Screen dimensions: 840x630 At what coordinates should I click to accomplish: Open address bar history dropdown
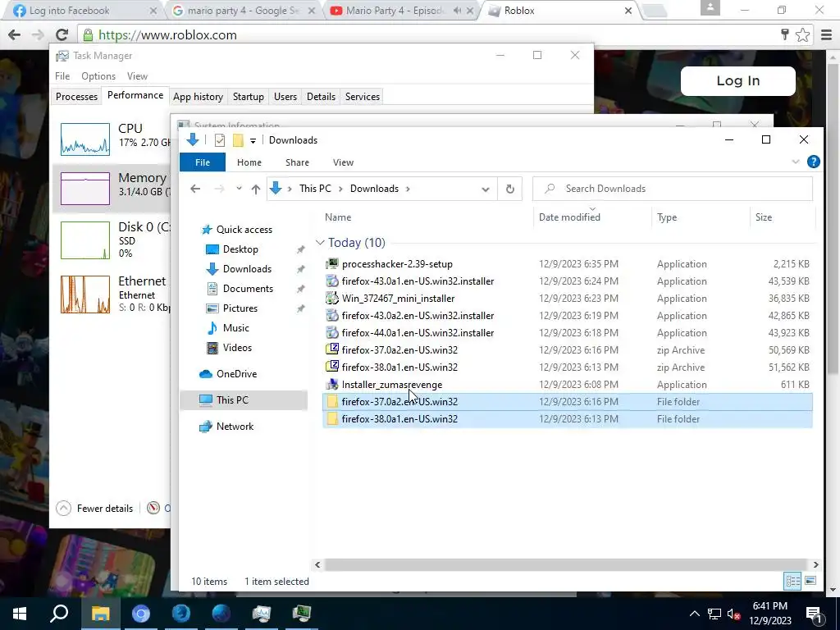(486, 189)
